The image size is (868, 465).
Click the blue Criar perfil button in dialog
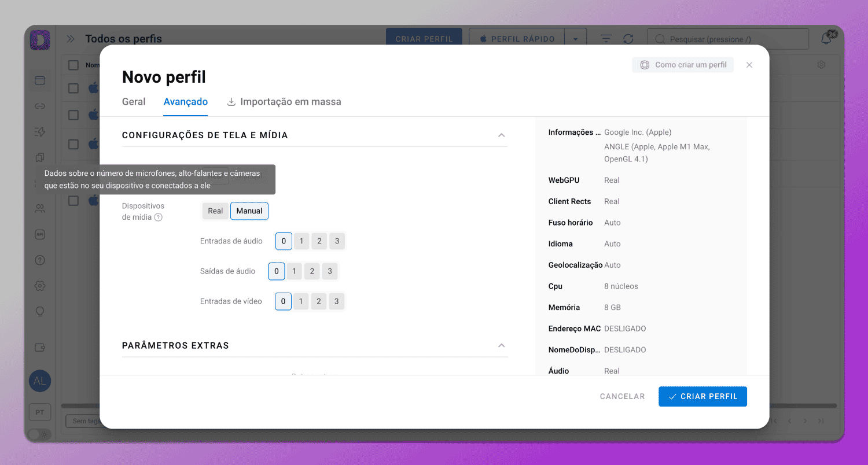[703, 397]
